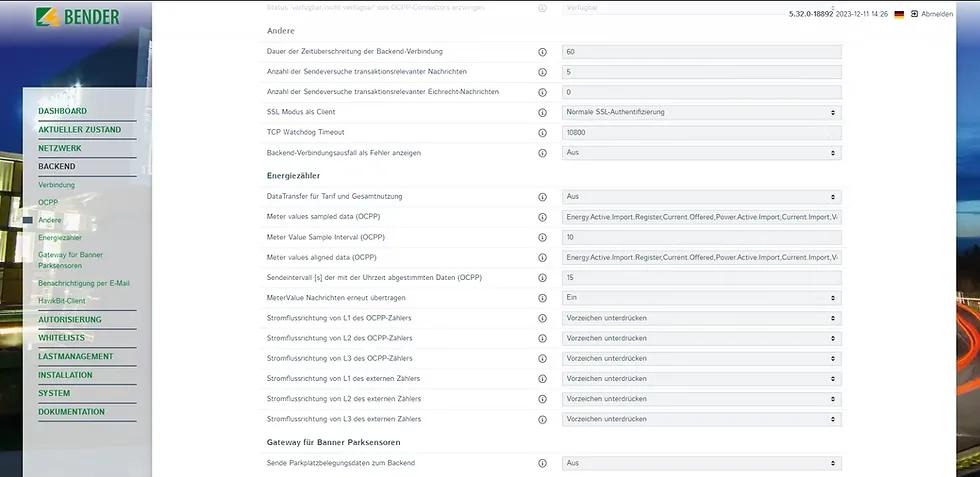Open the Installation menu
The width and height of the screenshot is (980, 477).
tap(65, 375)
